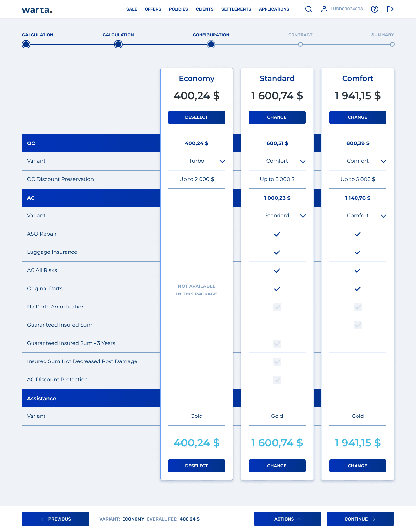Toggle Guaranteed Insured Sum 3 Years checkbox, Standard

tap(277, 344)
